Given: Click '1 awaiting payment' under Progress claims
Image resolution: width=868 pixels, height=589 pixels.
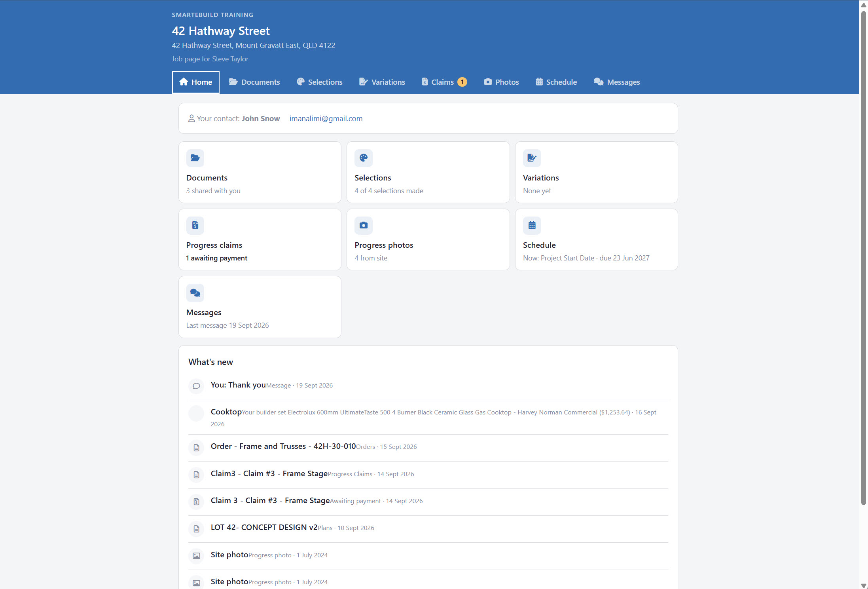Looking at the screenshot, I should [x=217, y=258].
